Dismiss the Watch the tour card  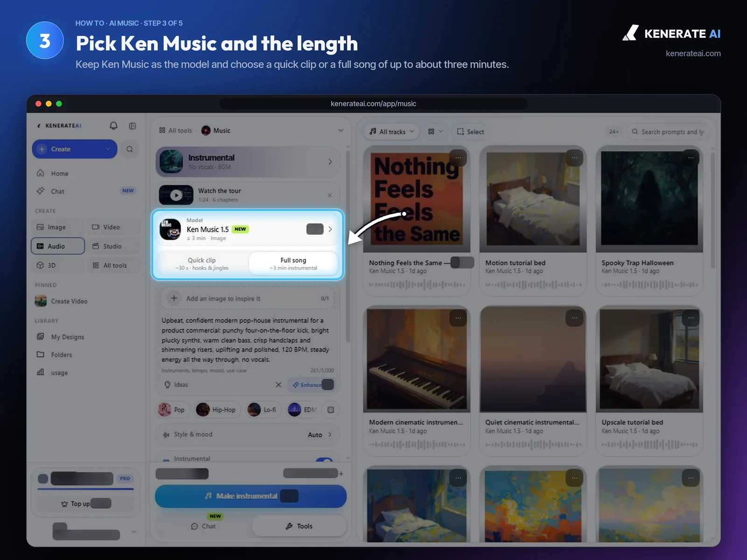330,195
